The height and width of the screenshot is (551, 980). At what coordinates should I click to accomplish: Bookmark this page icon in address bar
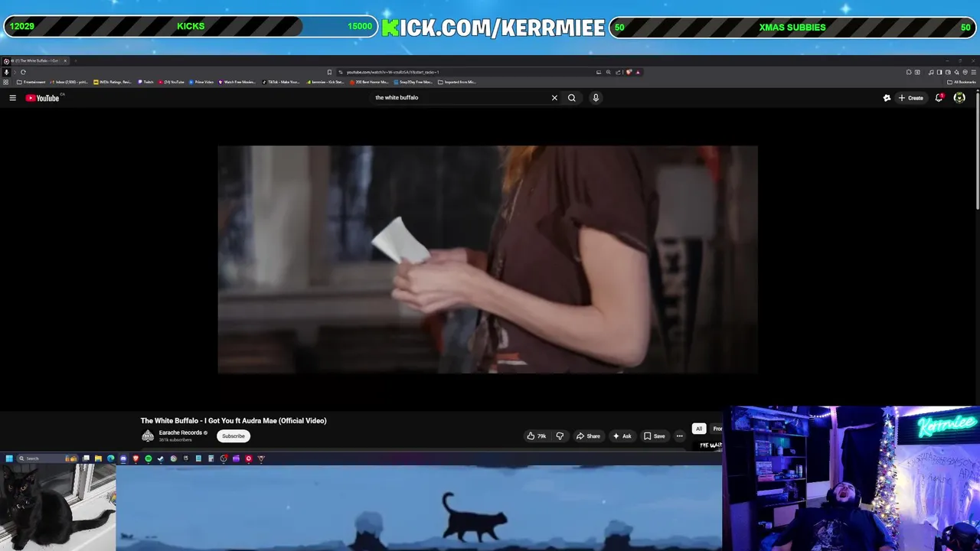pyautogui.click(x=329, y=72)
